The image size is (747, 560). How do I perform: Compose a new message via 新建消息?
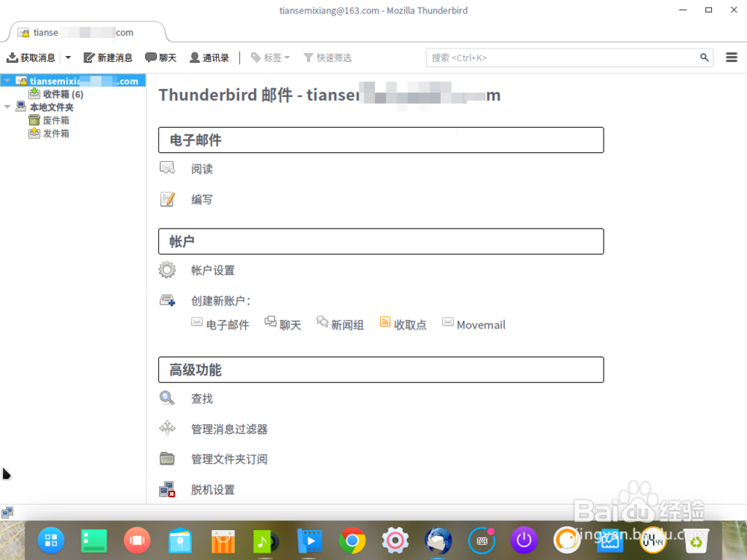click(108, 57)
